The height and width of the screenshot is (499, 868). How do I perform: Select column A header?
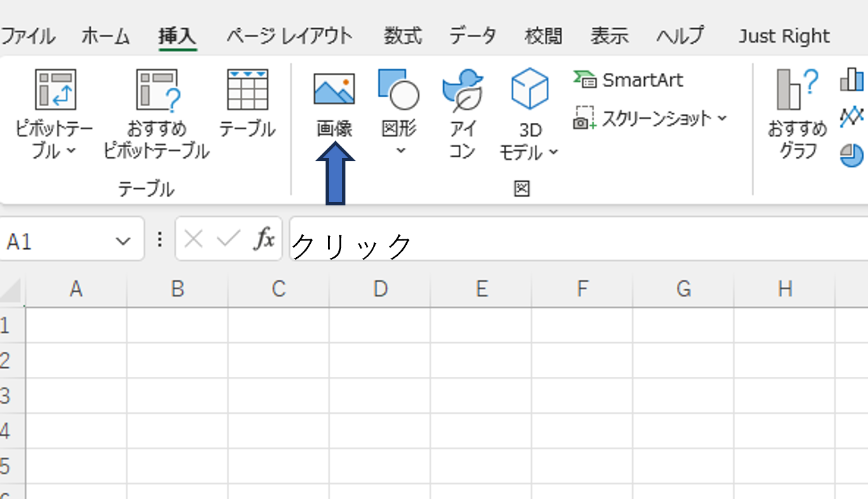(76, 290)
